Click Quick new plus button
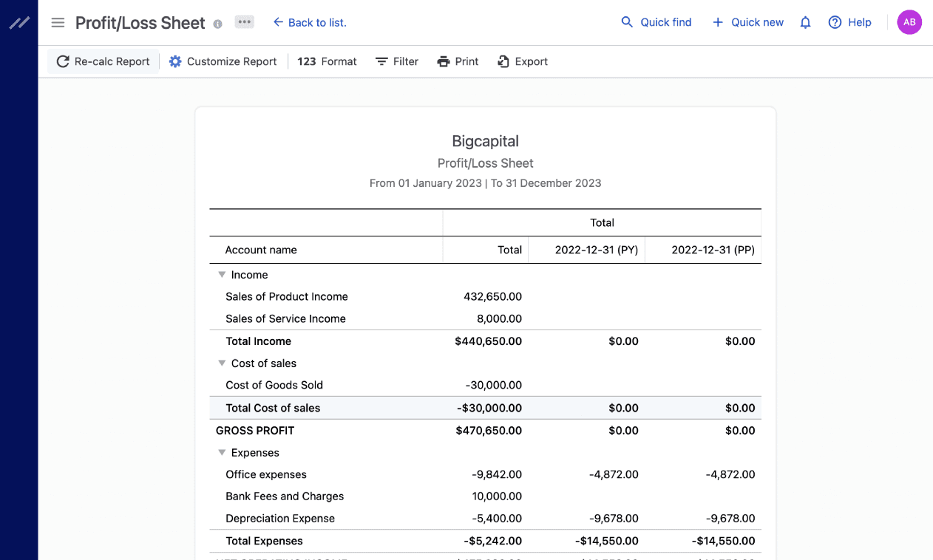 click(x=747, y=22)
